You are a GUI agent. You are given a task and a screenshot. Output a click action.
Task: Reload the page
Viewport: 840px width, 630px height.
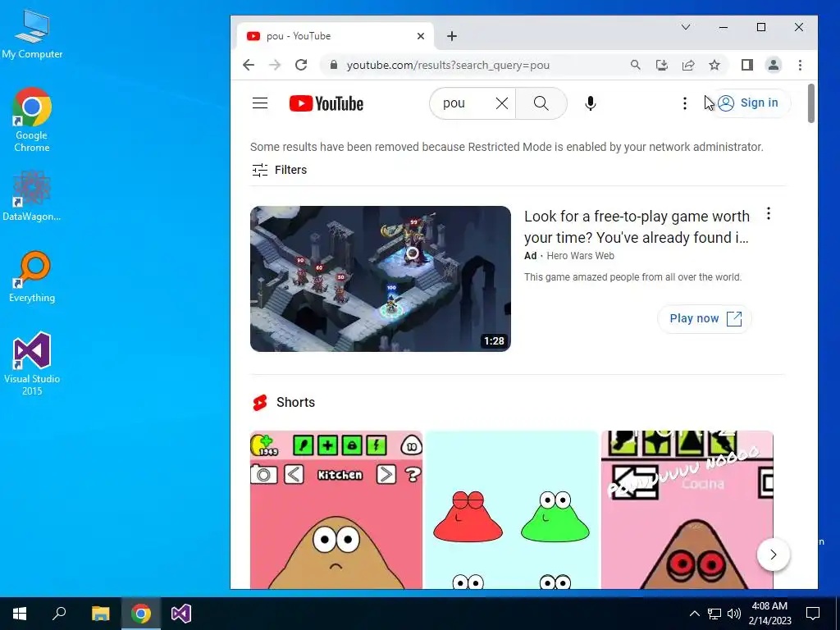coord(301,66)
